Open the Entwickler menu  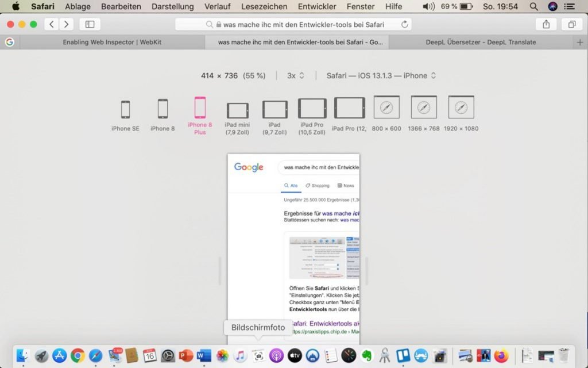pyautogui.click(x=317, y=6)
